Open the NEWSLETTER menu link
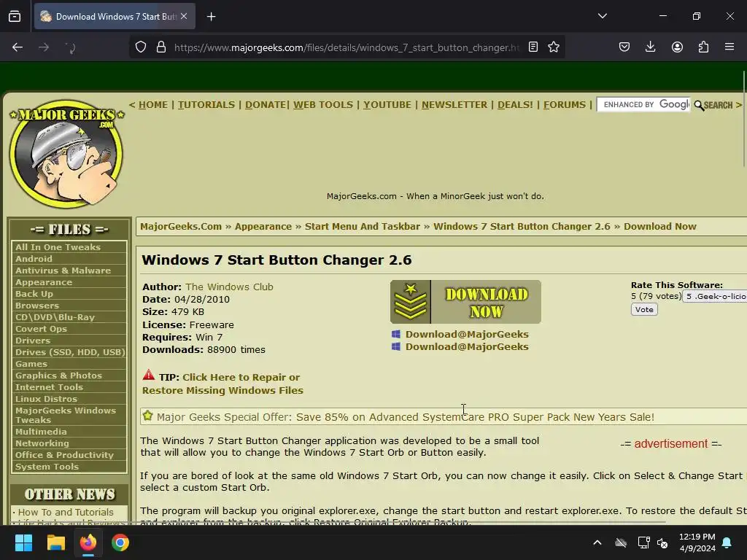This screenshot has height=560, width=747. (x=454, y=105)
